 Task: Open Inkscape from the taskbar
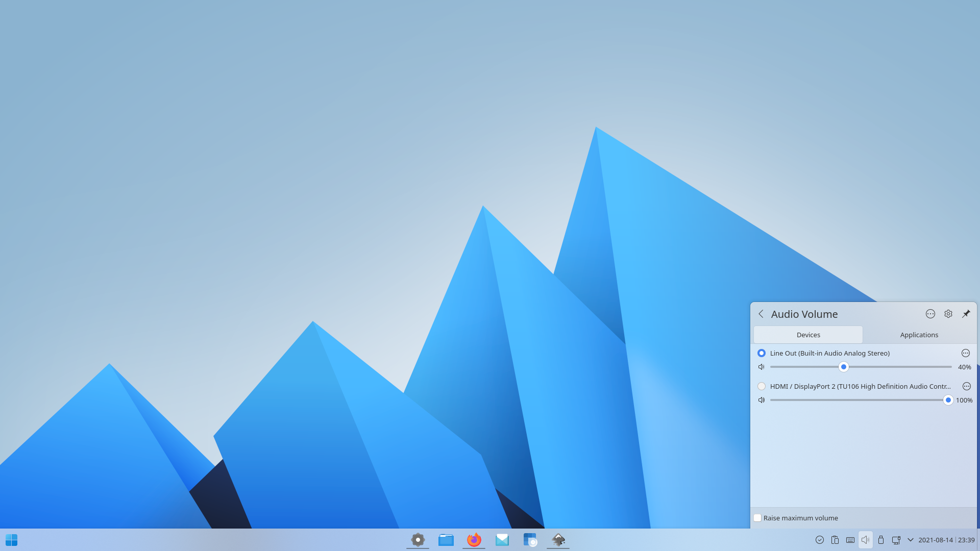pyautogui.click(x=558, y=540)
